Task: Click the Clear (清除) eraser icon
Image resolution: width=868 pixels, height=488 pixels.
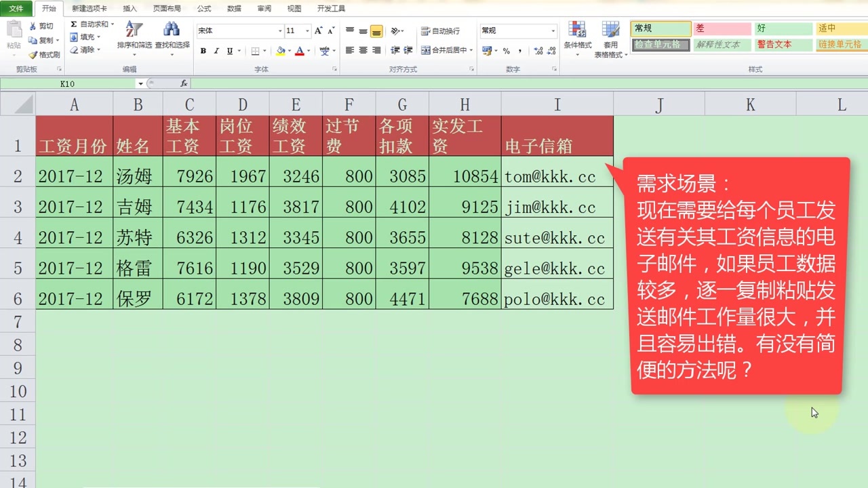Action: 74,50
